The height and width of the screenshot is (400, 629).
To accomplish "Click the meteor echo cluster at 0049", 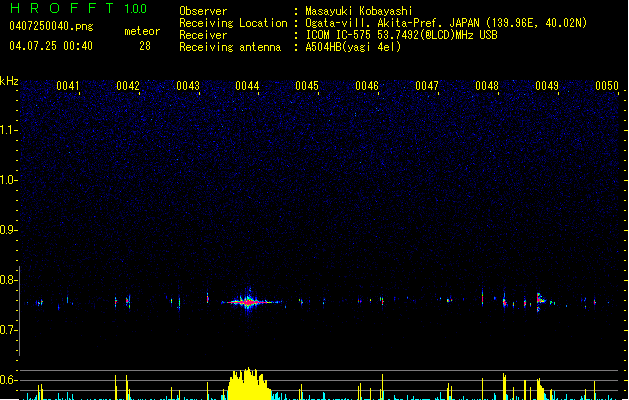I will 541,302.
